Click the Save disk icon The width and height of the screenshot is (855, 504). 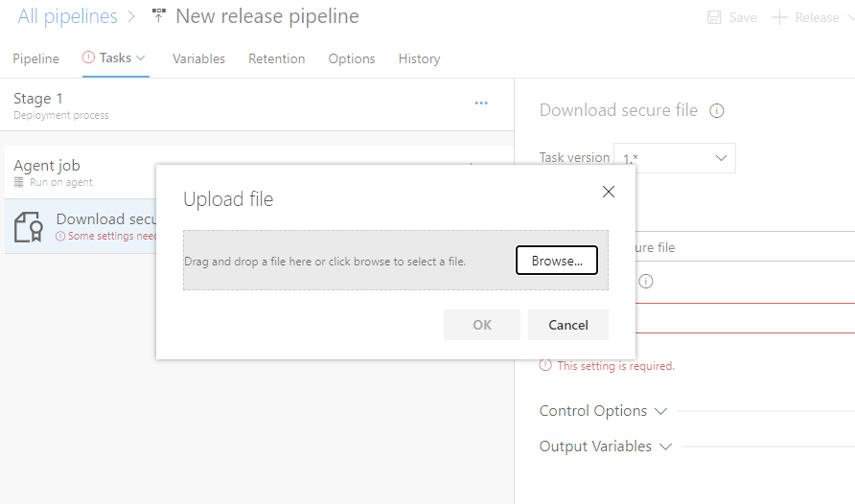click(714, 17)
